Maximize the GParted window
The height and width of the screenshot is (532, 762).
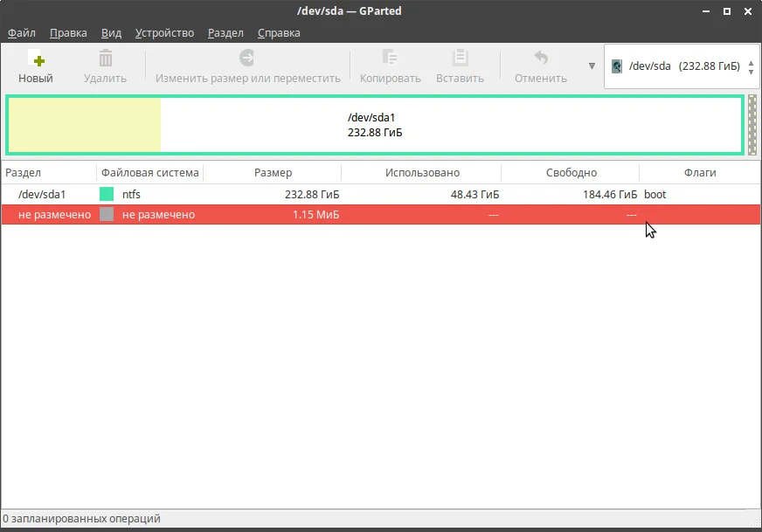click(727, 11)
